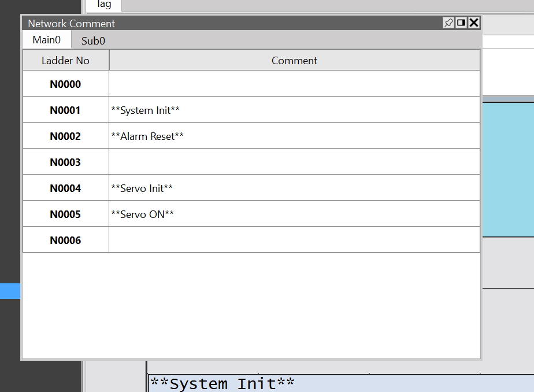Click the Comment column header

(x=294, y=60)
